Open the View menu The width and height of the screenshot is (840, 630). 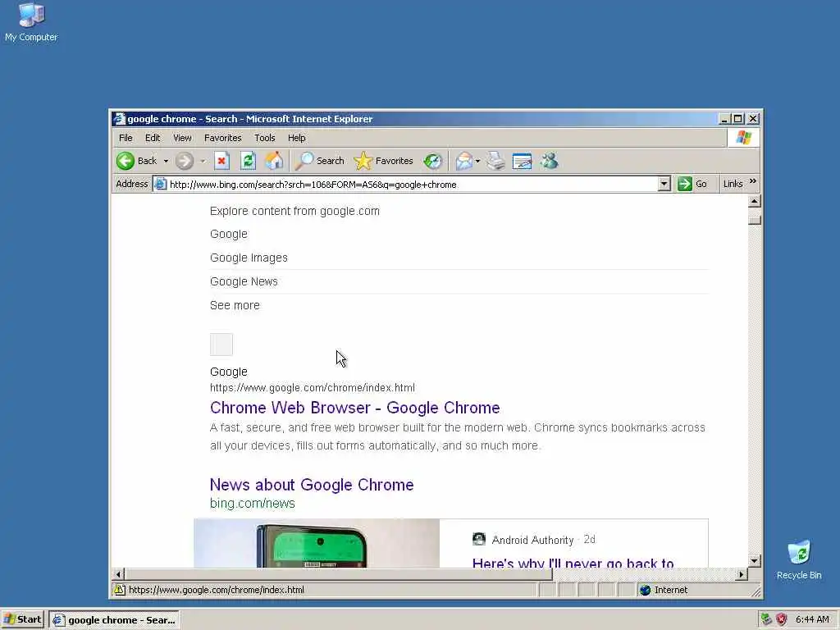pyautogui.click(x=182, y=138)
